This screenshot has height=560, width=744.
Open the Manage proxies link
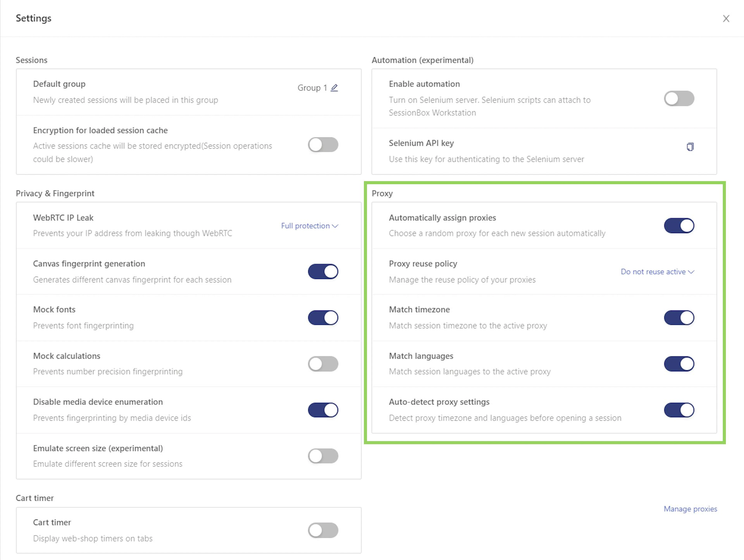tap(690, 509)
